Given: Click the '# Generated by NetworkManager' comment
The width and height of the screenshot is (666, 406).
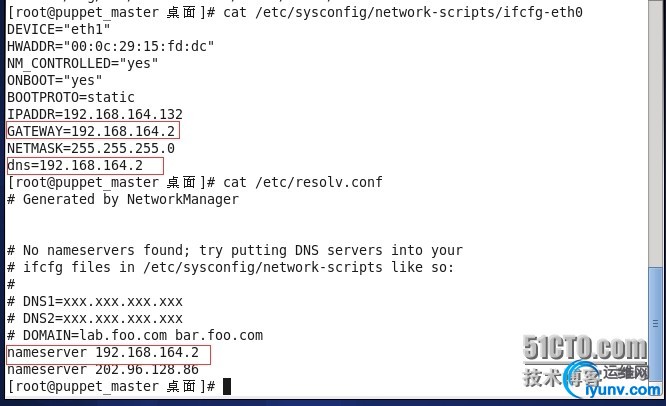Looking at the screenshot, I should (x=123, y=200).
